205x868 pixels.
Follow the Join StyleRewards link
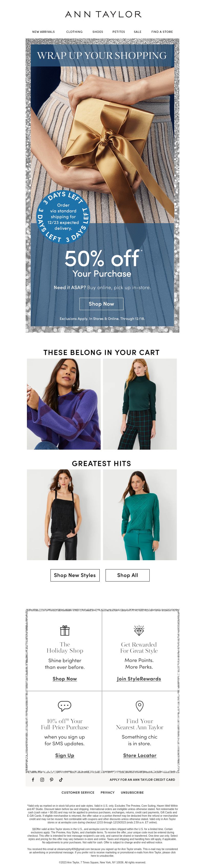point(139,679)
